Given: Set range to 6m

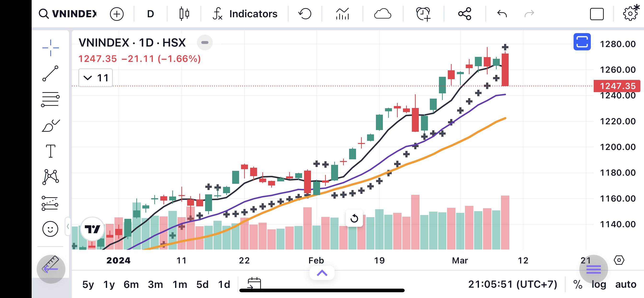Looking at the screenshot, I should (131, 285).
